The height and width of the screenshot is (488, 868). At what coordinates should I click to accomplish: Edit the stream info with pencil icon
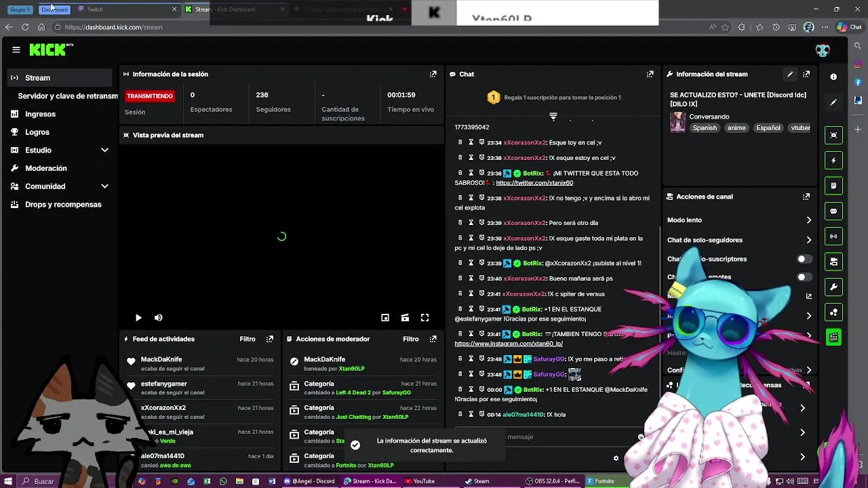pos(790,74)
